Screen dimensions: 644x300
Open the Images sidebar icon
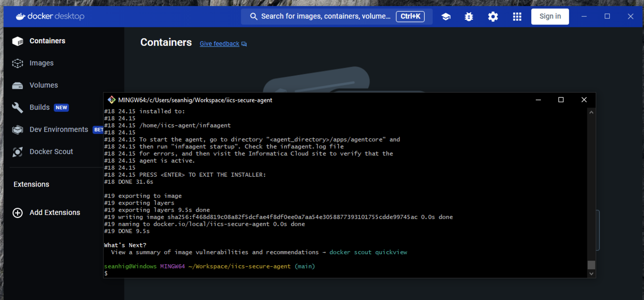[18, 63]
